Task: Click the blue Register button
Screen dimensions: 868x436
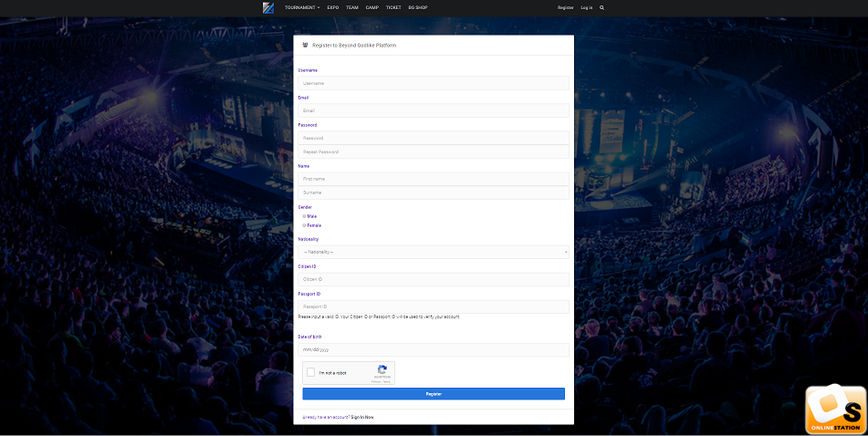Action: (x=434, y=394)
